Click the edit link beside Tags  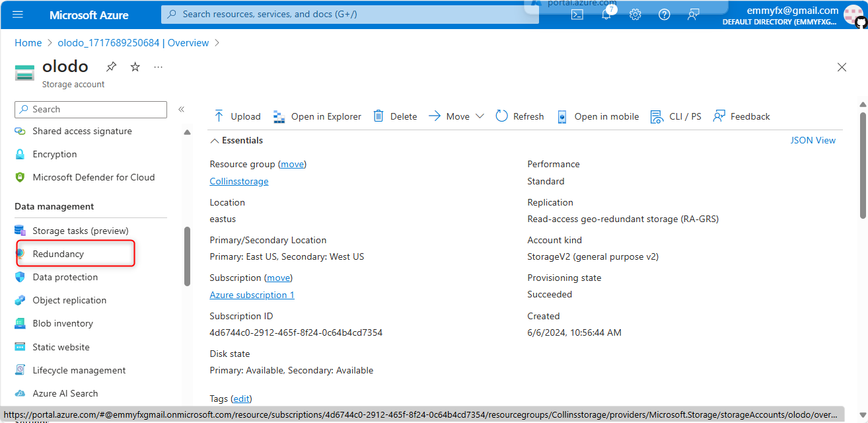click(x=241, y=399)
